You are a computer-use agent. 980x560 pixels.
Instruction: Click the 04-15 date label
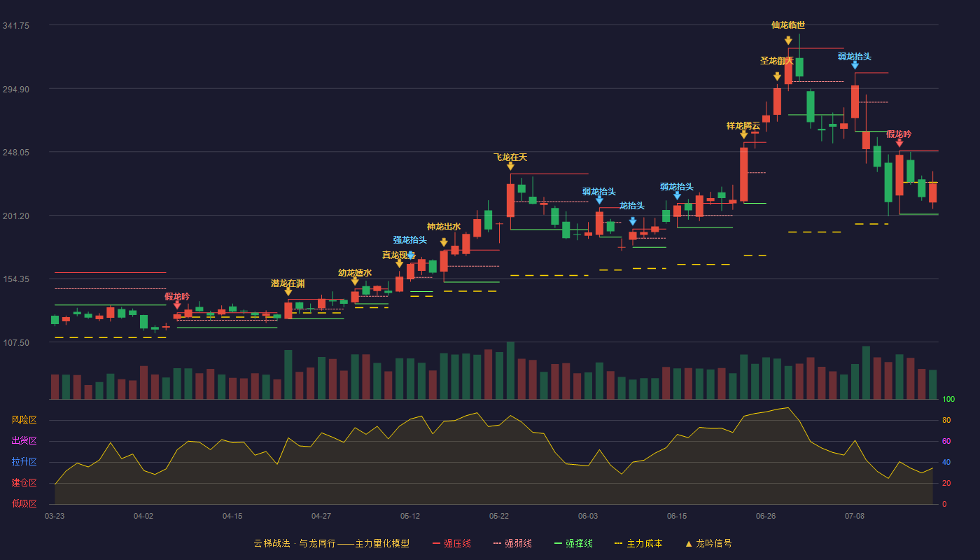click(232, 516)
